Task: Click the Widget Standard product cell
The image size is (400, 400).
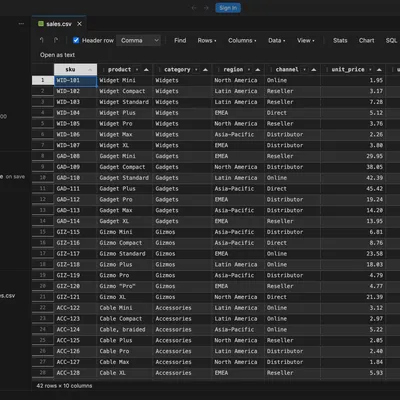Action: (125, 102)
